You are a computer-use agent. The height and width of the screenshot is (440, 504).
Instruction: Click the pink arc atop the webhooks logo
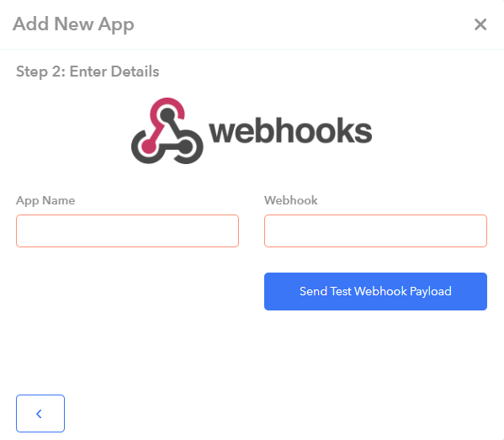coord(167,108)
